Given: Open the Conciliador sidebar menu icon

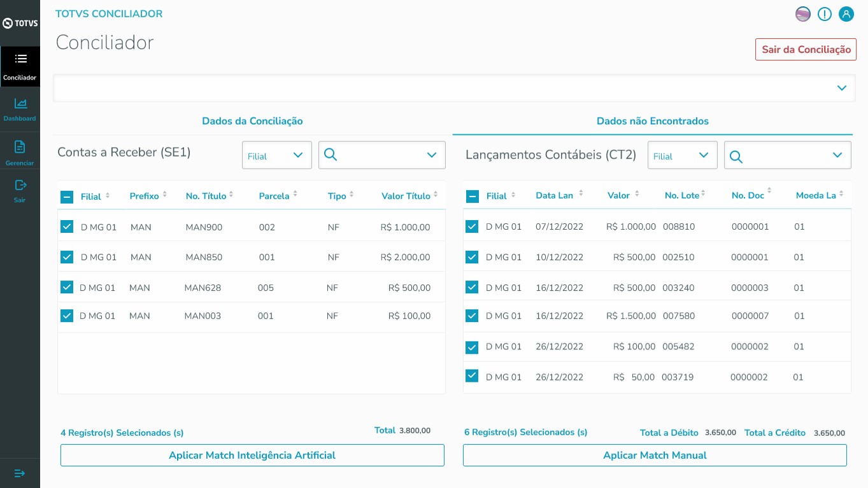Looking at the screenshot, I should 20,59.
